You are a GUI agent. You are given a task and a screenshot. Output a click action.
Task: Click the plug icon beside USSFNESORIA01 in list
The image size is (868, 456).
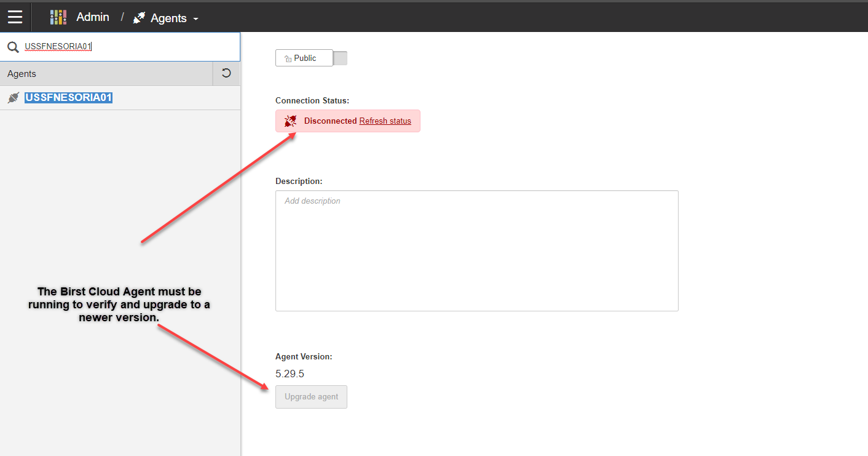point(13,98)
